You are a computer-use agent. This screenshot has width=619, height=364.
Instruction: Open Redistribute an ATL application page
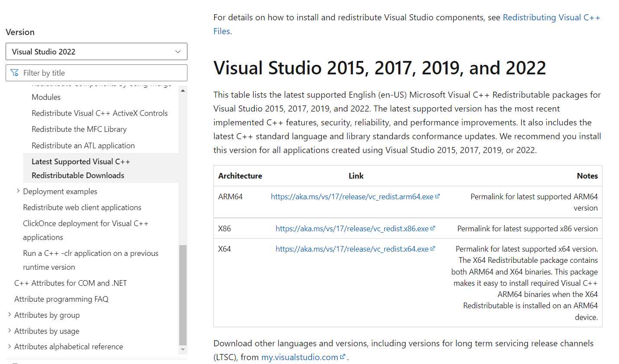(x=83, y=146)
